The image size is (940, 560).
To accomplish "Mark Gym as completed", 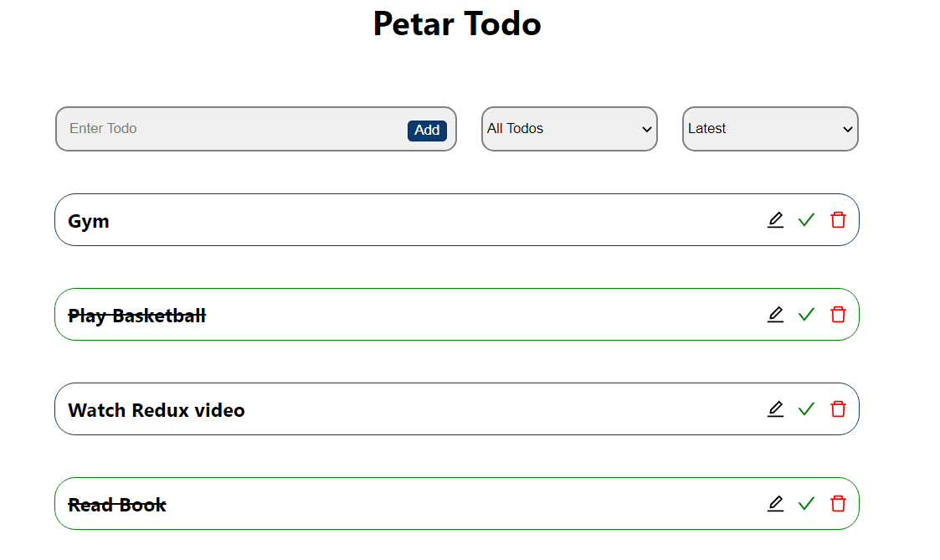I will [806, 220].
